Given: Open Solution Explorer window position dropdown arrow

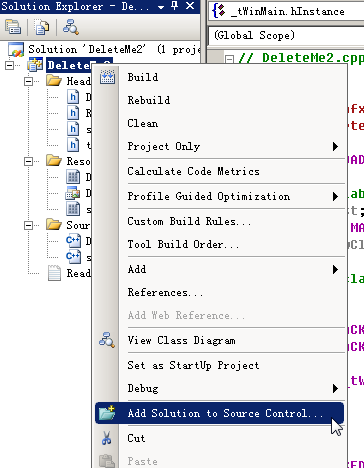Looking at the screenshot, I should (161, 7).
